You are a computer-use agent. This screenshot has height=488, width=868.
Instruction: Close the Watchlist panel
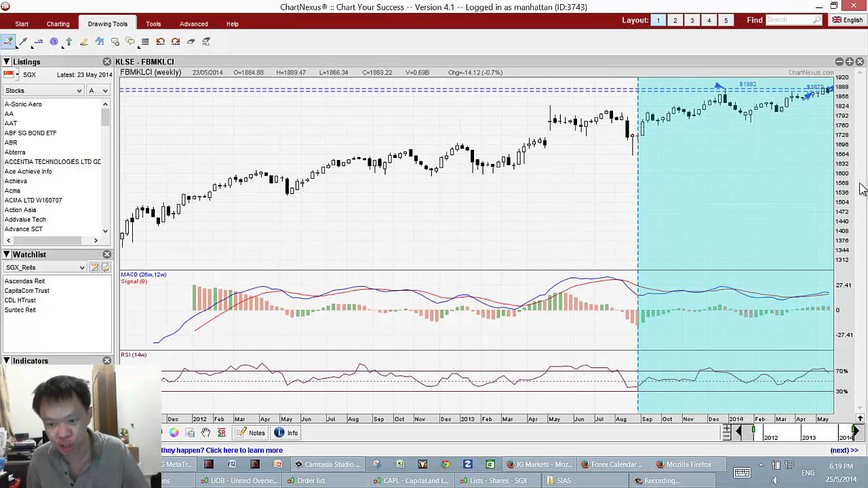(x=106, y=254)
